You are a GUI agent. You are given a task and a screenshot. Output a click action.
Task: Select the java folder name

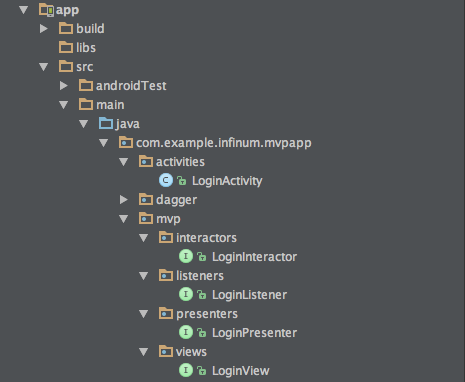coord(128,124)
